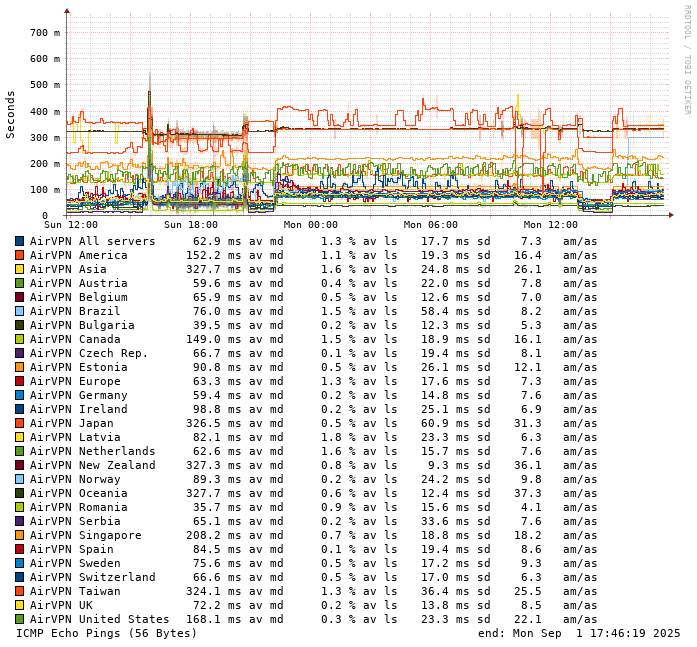Click the 37.3 am/as value for Oceania
Viewport: 697px width, 647px height.
pos(528,493)
